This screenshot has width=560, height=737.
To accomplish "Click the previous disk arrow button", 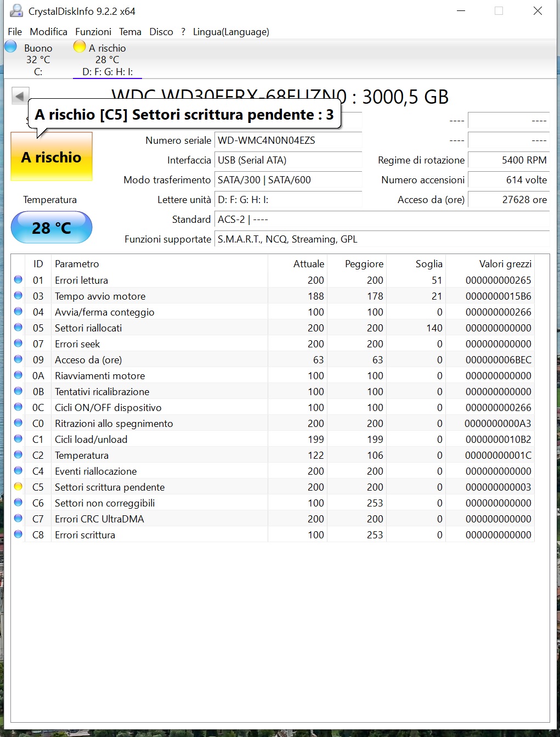I will click(x=20, y=96).
